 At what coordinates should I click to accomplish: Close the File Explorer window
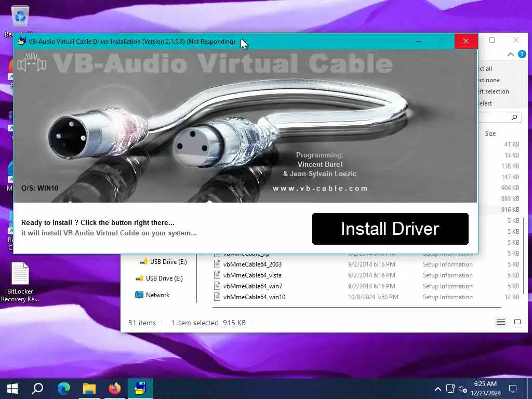(x=516, y=40)
